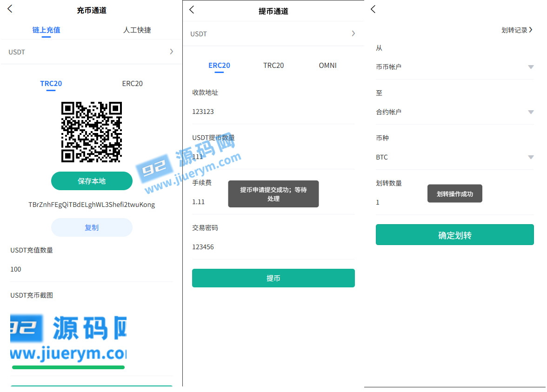Expand the 合约帐户 destination account dropdown
This screenshot has height=392, width=547.
pyautogui.click(x=454, y=113)
